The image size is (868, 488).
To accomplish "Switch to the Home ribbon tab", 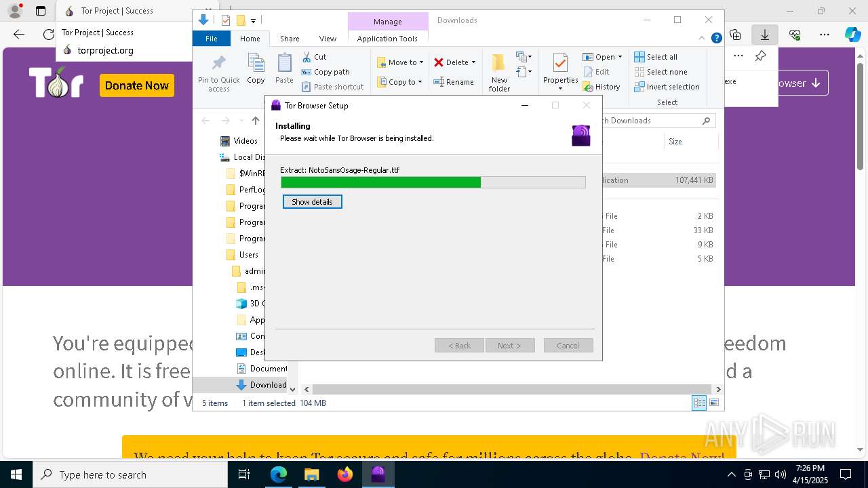I will (x=250, y=39).
